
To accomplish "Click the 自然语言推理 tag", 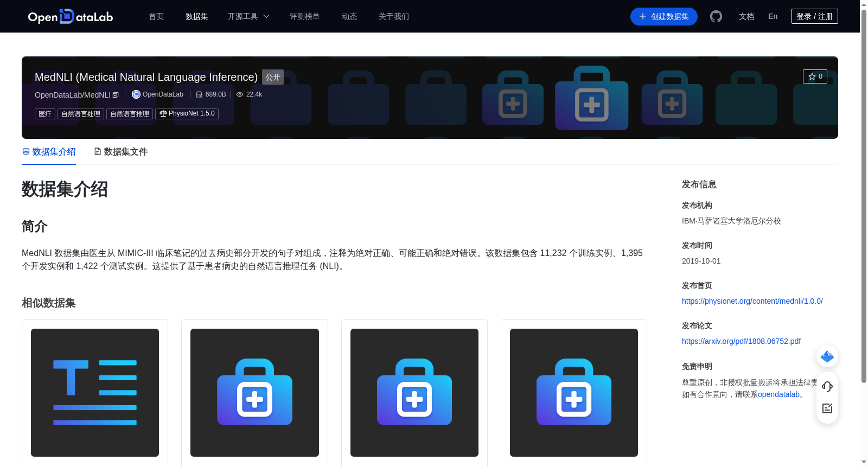I will (130, 114).
